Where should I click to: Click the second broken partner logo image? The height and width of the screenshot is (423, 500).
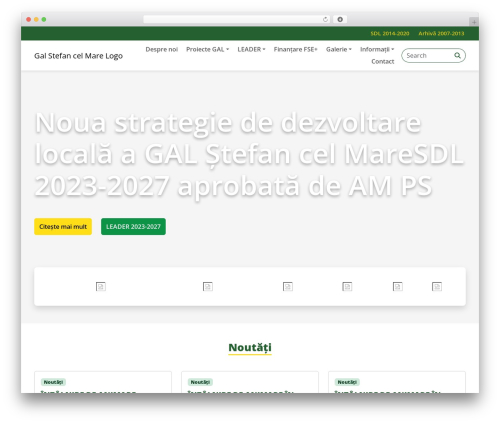[x=208, y=286]
